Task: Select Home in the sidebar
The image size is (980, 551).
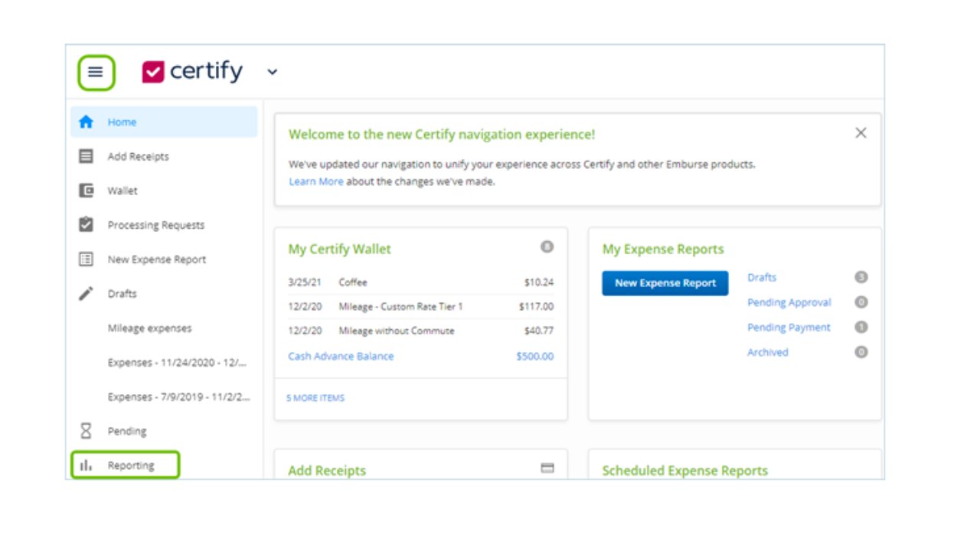Action: pos(122,122)
